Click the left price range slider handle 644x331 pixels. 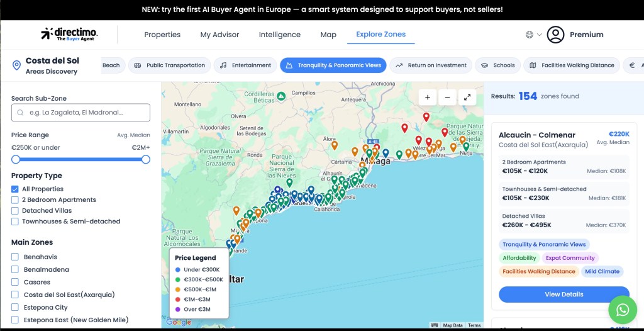point(16,159)
